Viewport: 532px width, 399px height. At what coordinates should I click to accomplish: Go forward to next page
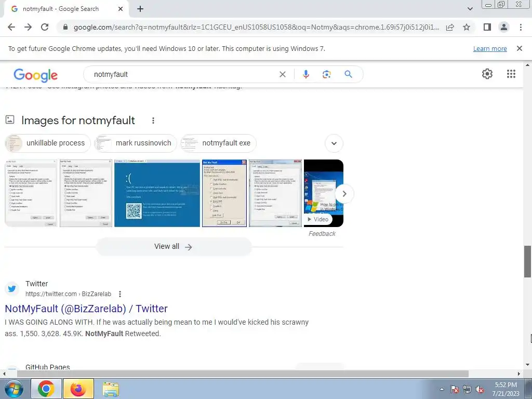(28, 27)
